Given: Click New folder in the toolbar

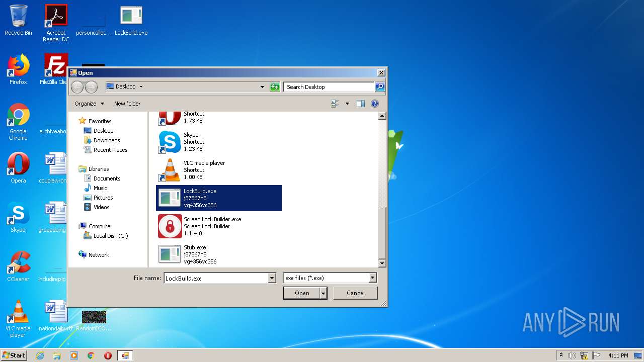Looking at the screenshot, I should pos(127,104).
